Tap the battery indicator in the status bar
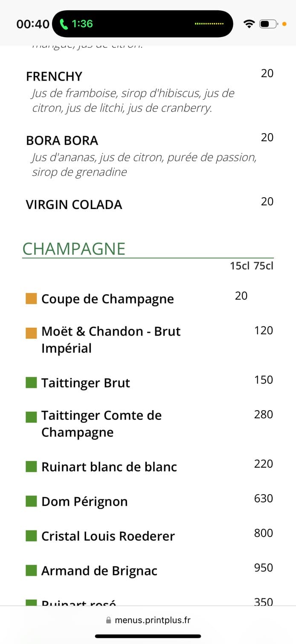296x644 pixels. click(268, 24)
